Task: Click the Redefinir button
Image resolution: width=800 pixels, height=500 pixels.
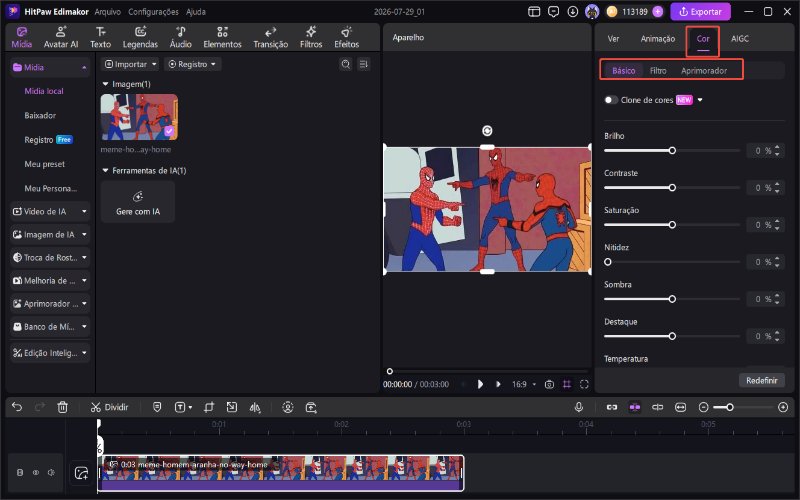Action: (x=762, y=381)
